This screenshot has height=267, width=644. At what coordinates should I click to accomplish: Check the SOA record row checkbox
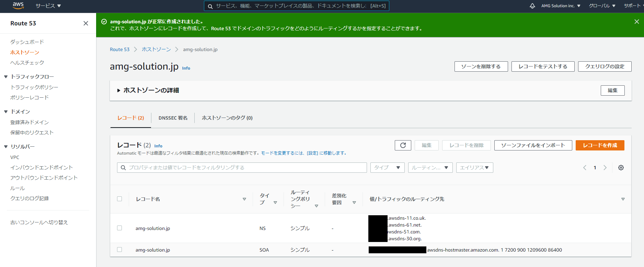pyautogui.click(x=119, y=250)
